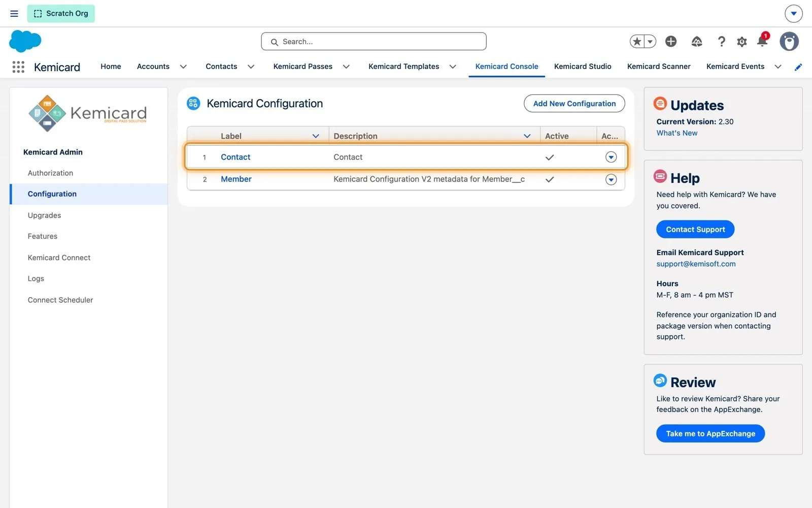The height and width of the screenshot is (508, 812).
Task: Open the Global Actions plus icon
Action: click(x=671, y=42)
